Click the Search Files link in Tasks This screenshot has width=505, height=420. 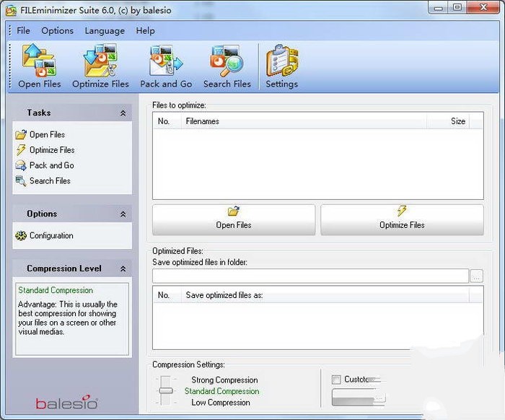point(50,180)
